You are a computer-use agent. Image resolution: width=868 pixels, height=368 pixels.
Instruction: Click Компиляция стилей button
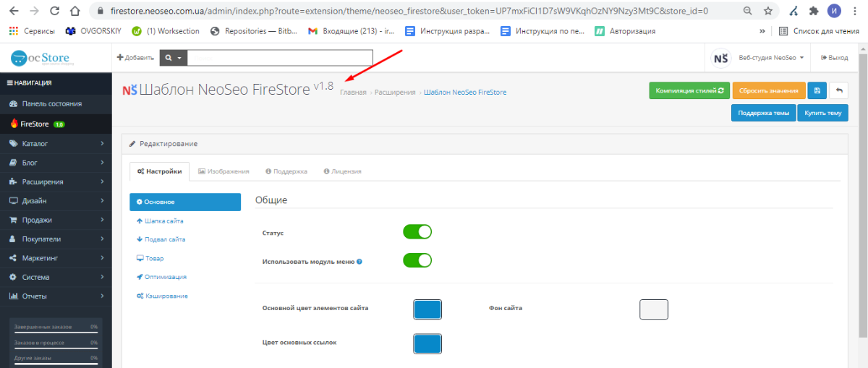pos(689,90)
